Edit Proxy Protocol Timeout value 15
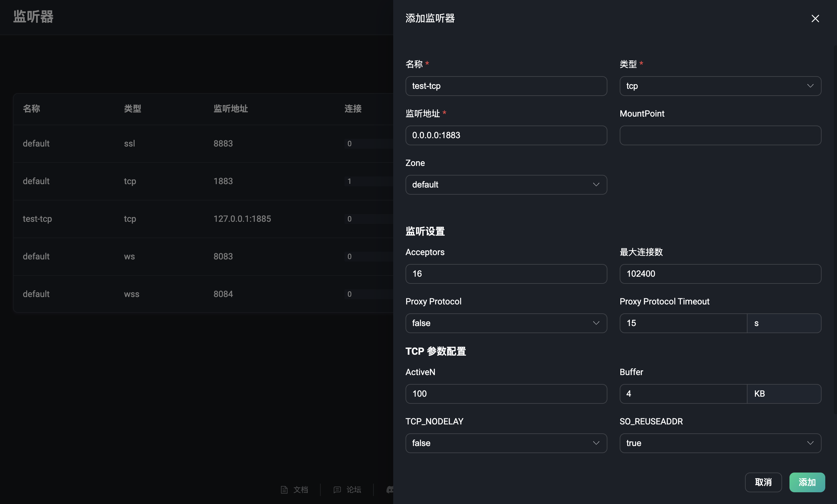The width and height of the screenshot is (837, 504). pos(683,323)
